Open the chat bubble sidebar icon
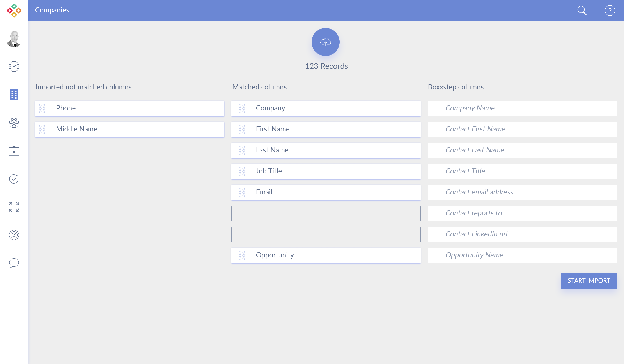 (14, 263)
